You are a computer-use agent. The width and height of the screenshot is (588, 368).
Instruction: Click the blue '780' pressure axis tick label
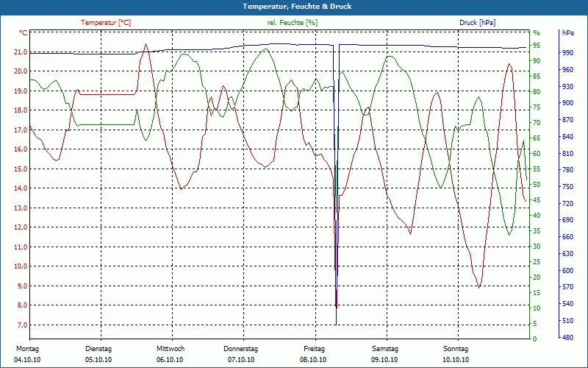(568, 170)
